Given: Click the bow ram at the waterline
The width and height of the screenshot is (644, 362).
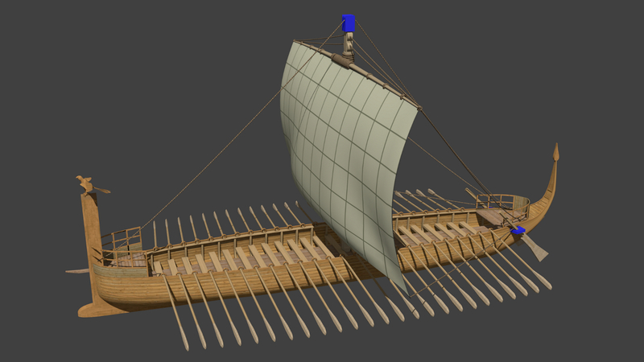Looking at the screenshot, I should tap(76, 271).
